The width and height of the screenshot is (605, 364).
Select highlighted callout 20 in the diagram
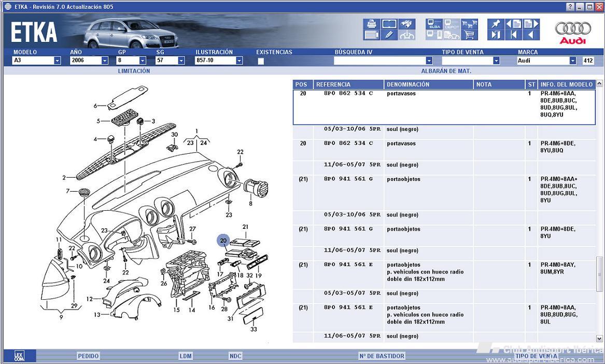[x=223, y=240]
